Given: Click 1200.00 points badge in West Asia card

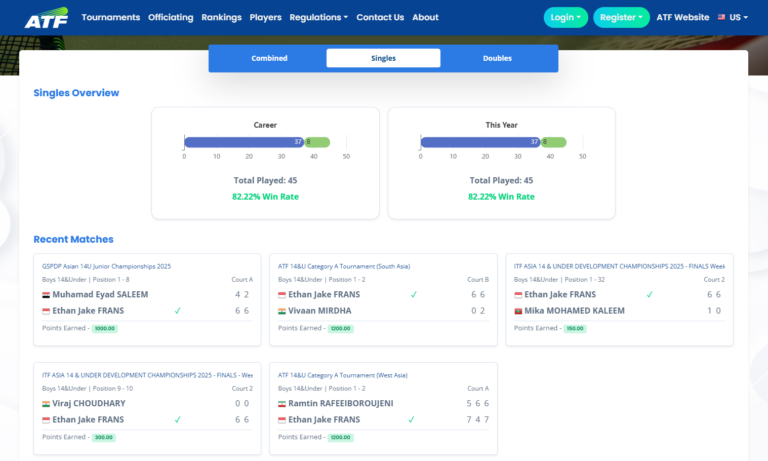Looking at the screenshot, I should click(340, 437).
